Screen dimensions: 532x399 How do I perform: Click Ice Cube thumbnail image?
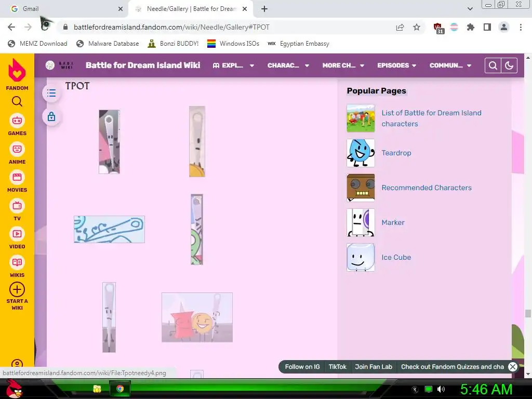coord(361,257)
